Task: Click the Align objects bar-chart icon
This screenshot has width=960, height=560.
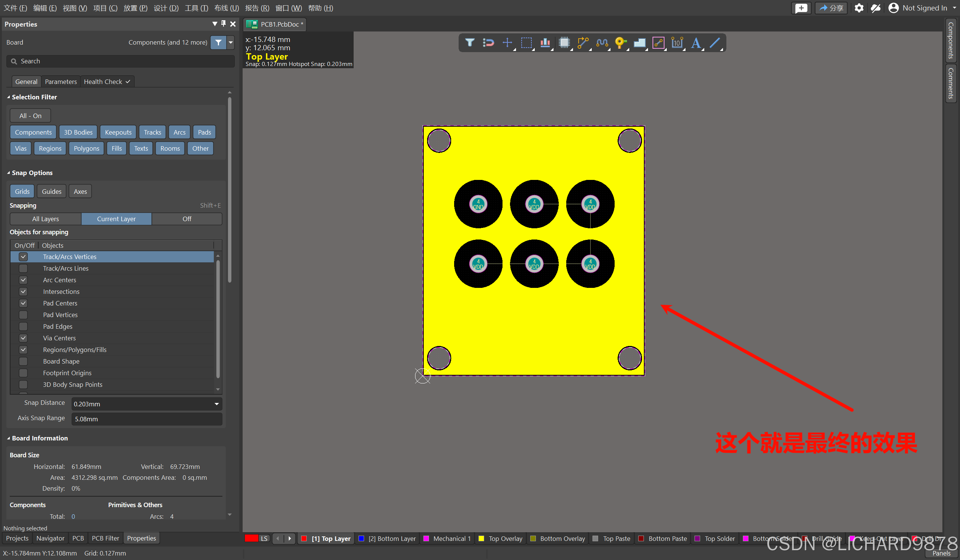Action: pyautogui.click(x=545, y=43)
